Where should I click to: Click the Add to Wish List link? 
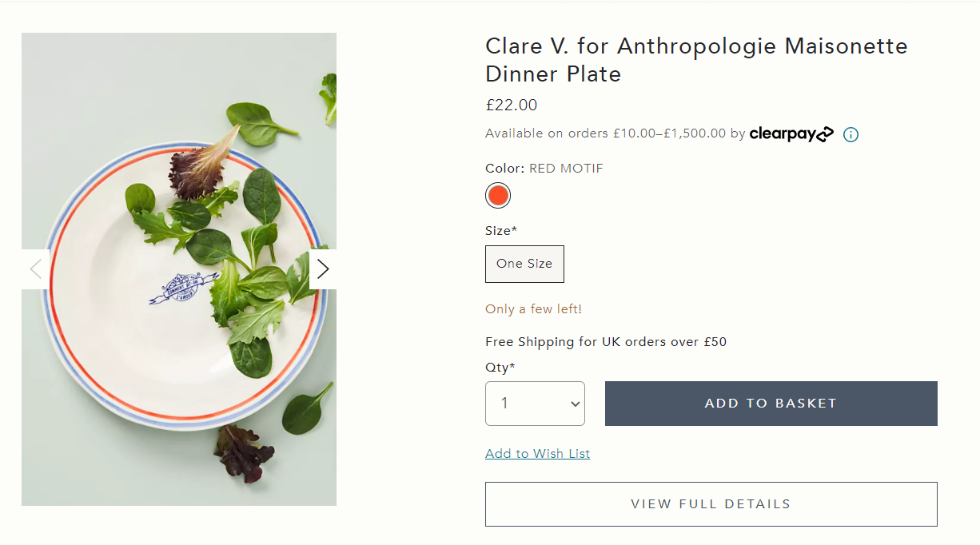coord(538,454)
